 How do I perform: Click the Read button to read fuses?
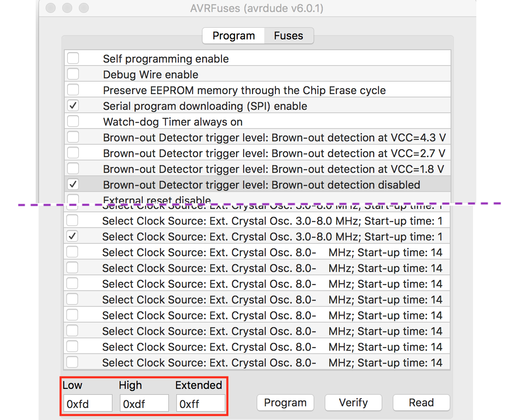pos(422,403)
